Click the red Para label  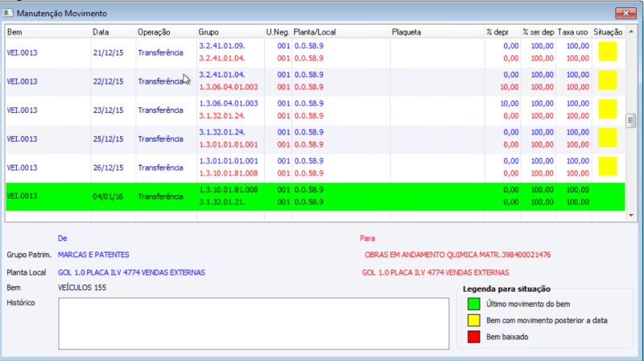[x=367, y=239]
